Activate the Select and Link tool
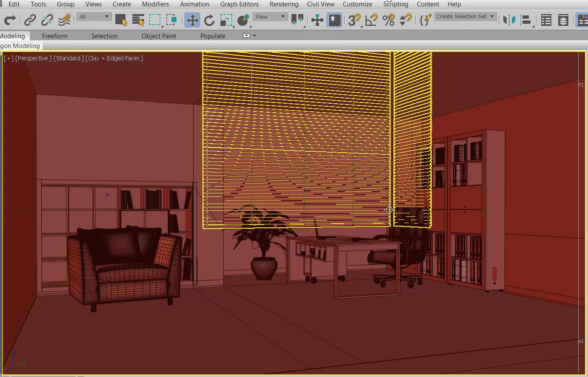The image size is (588, 377). (x=30, y=20)
